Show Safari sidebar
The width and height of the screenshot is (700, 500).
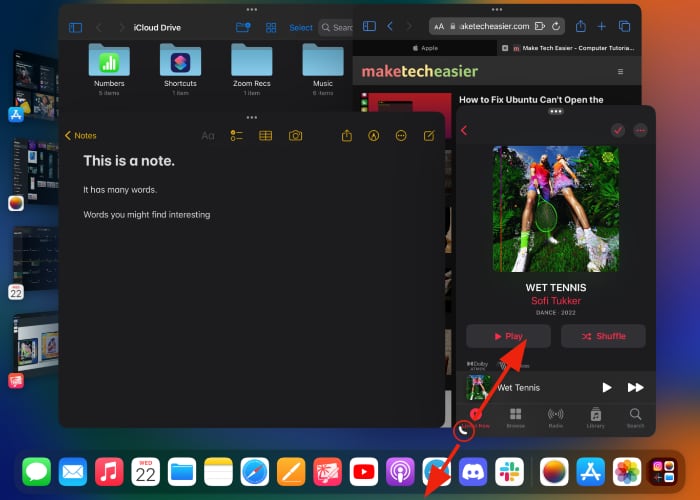(369, 26)
